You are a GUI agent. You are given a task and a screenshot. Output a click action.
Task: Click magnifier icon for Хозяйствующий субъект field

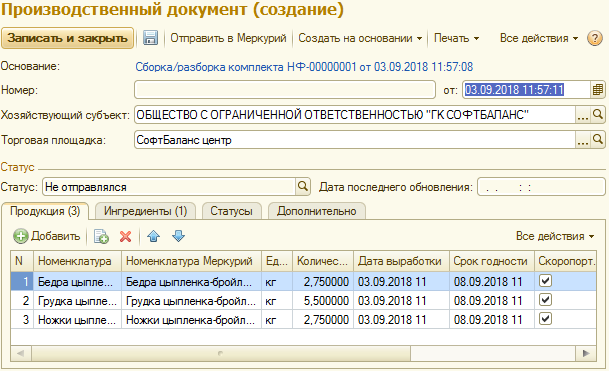[598, 115]
